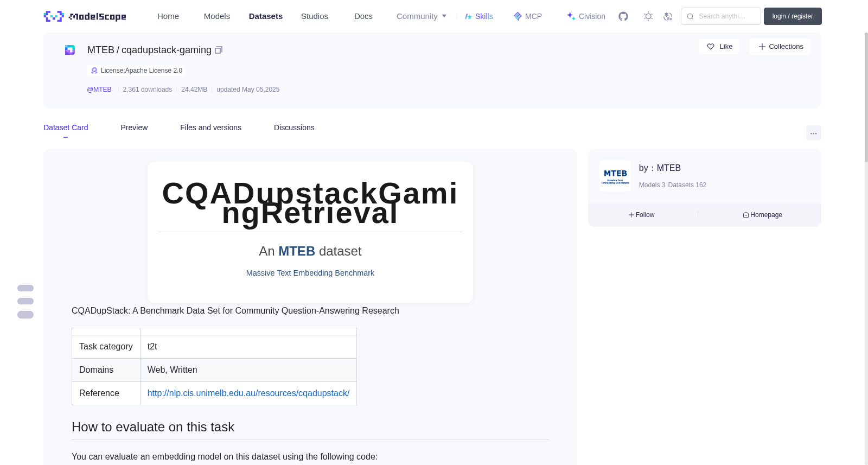Open Massive Text Embedding Benchmark link
Image resolution: width=868 pixels, height=465 pixels.
(x=310, y=273)
